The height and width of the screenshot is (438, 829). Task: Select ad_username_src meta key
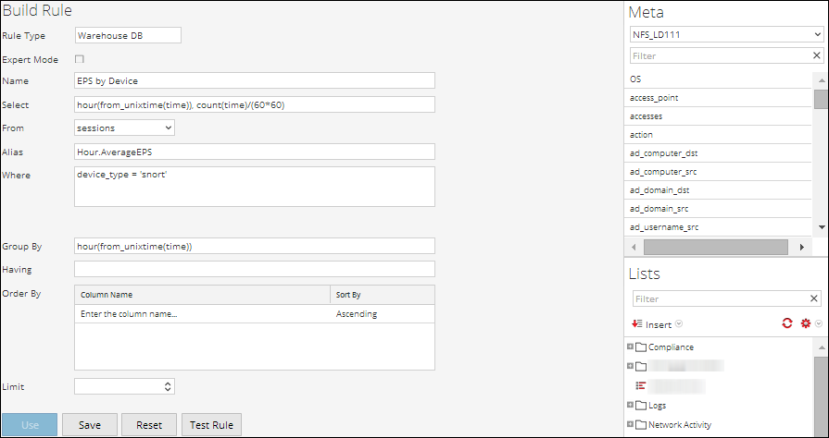[x=718, y=227]
